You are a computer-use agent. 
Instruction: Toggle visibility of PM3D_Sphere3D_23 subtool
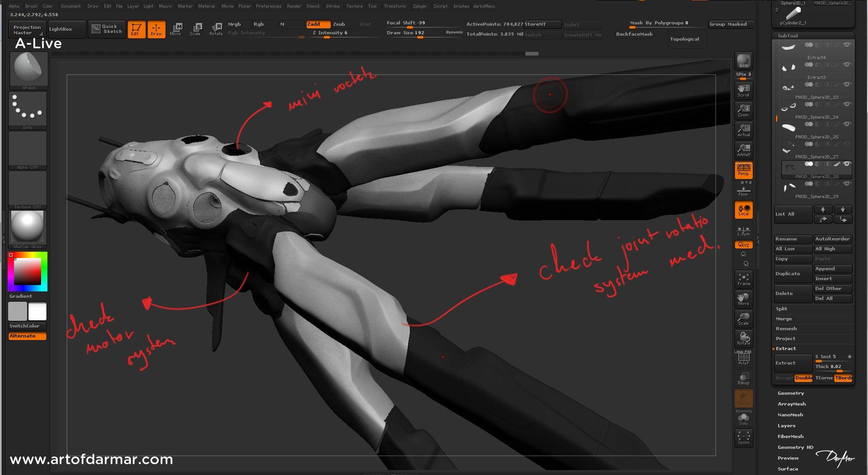point(847,84)
